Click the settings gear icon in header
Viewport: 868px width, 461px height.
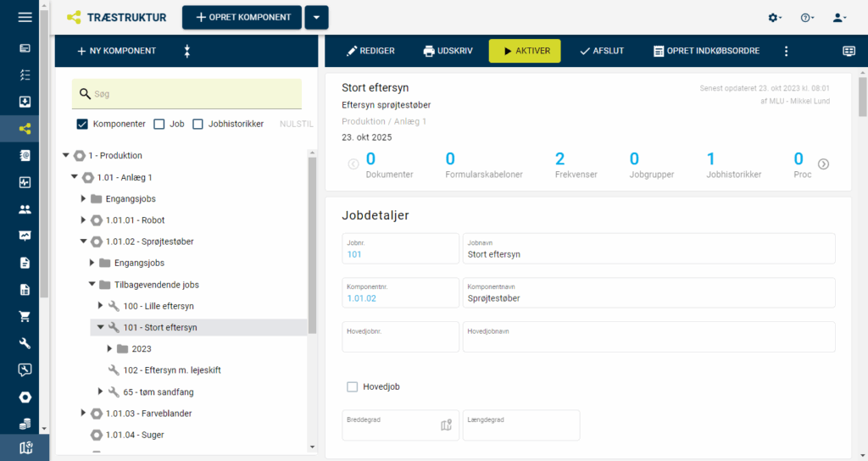tap(774, 18)
